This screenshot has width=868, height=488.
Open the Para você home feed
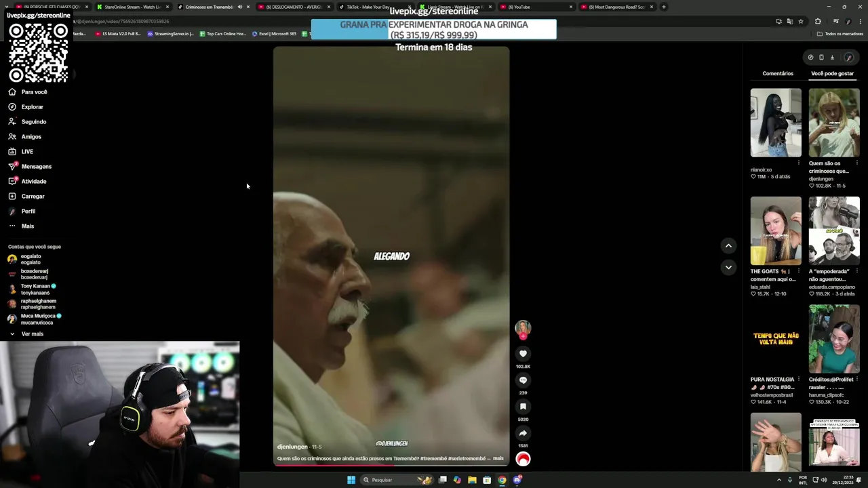(x=28, y=91)
